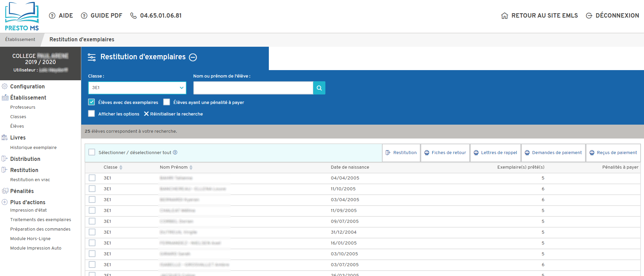Uncheck Élèves avec des exemplaires

91,102
